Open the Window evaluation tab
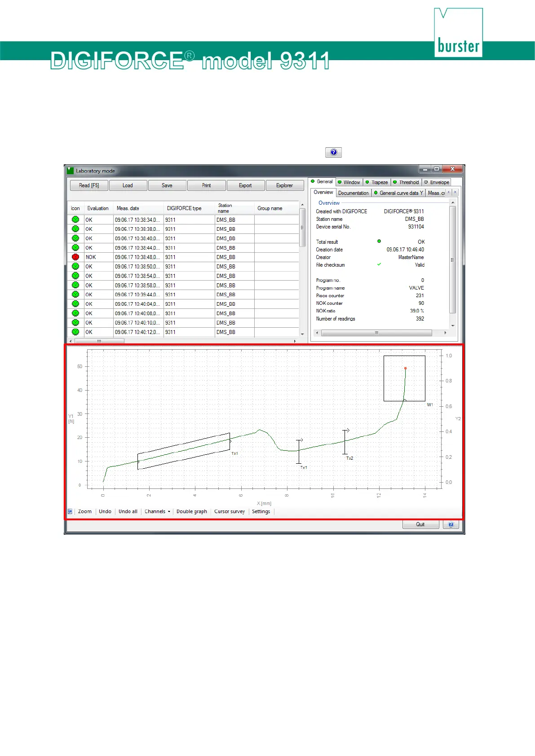 coord(349,182)
